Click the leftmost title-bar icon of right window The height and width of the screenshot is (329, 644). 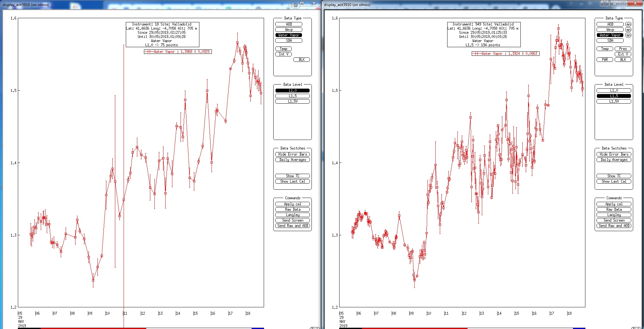605,4
